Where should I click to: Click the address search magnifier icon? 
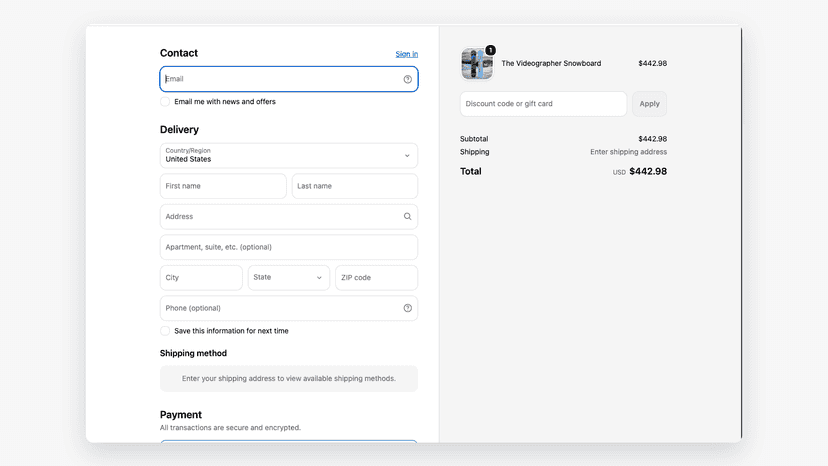pos(407,217)
